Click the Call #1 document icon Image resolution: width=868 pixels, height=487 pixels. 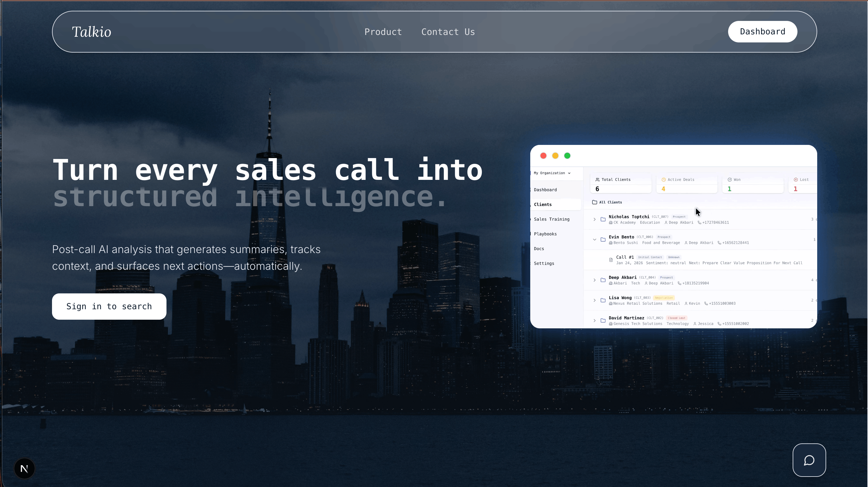pyautogui.click(x=611, y=260)
